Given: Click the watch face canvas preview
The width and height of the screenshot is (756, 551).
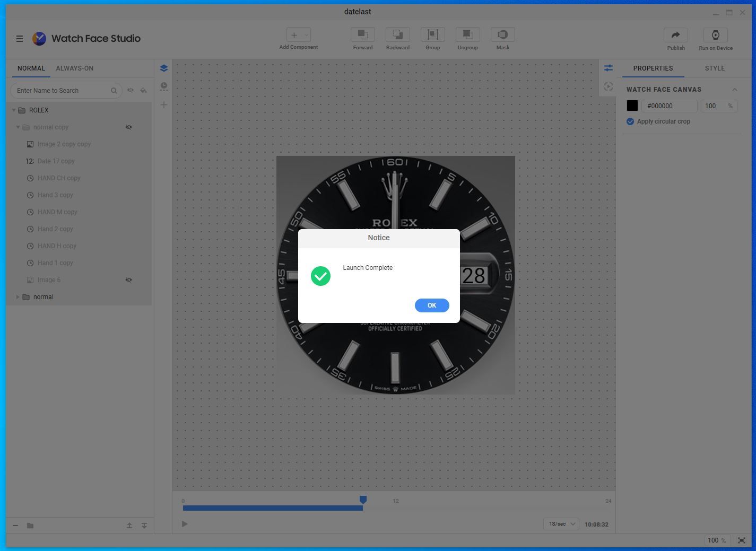Looking at the screenshot, I should coord(396,275).
